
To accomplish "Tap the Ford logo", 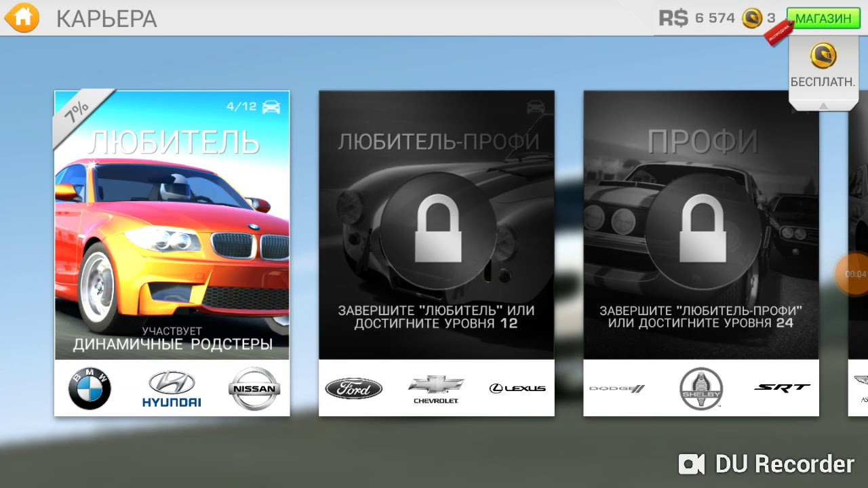I will 353,388.
